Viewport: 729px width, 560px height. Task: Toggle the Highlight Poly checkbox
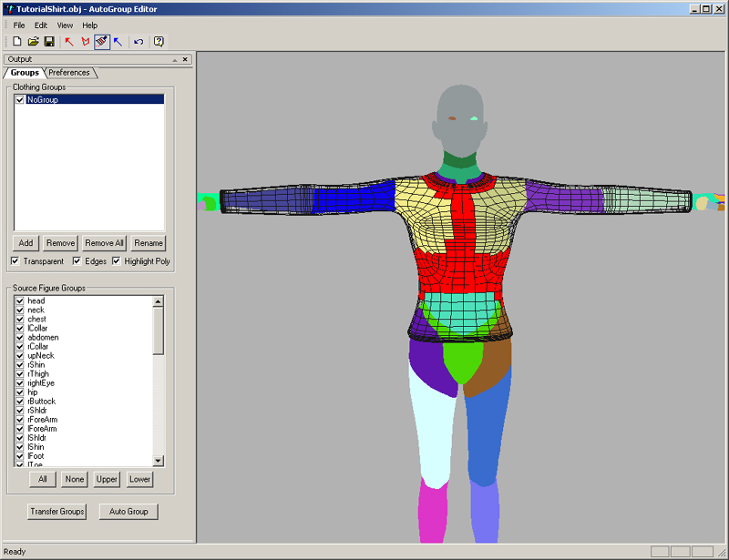(117, 260)
